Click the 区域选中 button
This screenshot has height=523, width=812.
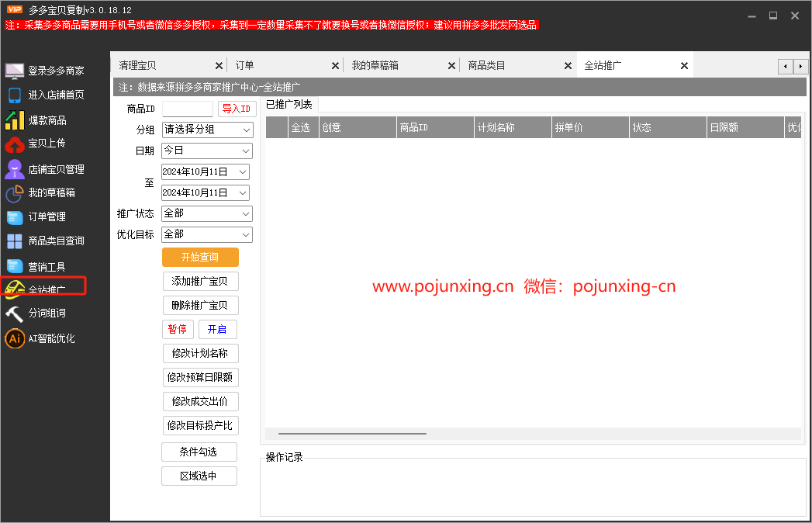tap(199, 476)
